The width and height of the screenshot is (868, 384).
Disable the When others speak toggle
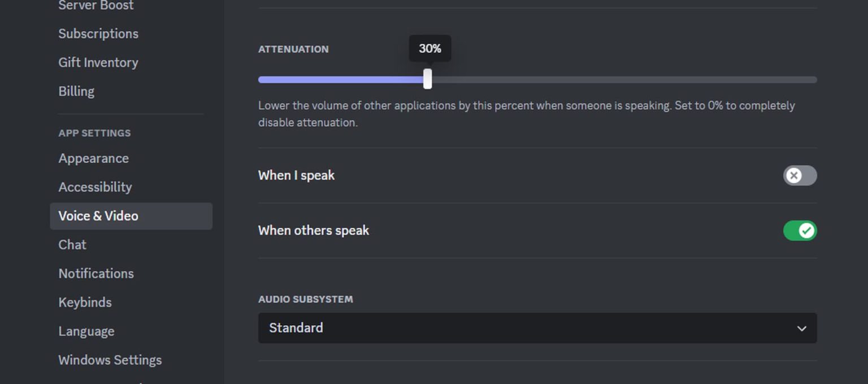coord(800,231)
